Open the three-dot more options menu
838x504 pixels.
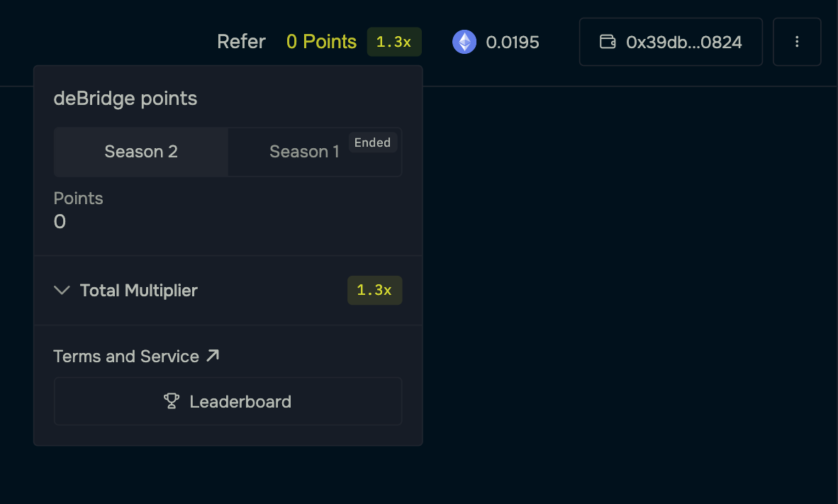(797, 42)
